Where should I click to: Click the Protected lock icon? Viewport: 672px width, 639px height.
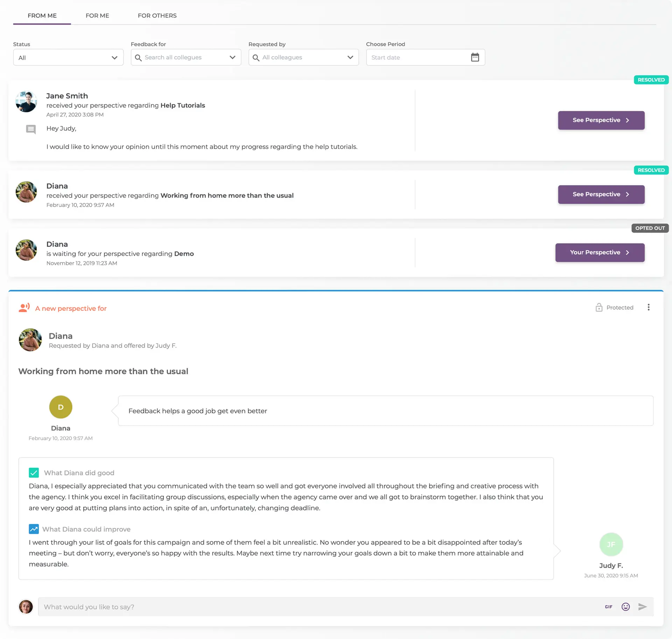599,307
